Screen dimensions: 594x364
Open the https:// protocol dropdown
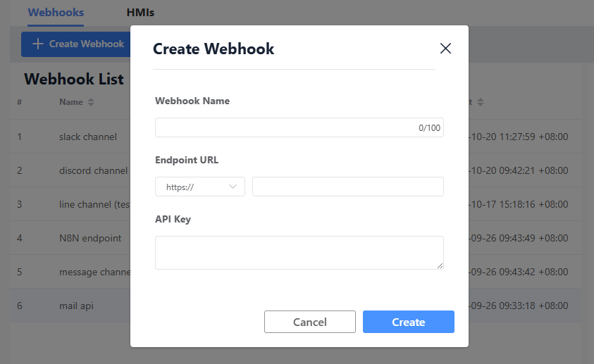pos(200,187)
